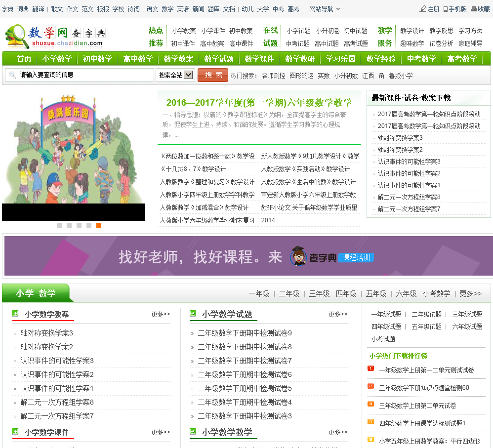Click the rank 4 badge in download ranking
Viewport: 493px width, 448px height.
pyautogui.click(x=370, y=422)
